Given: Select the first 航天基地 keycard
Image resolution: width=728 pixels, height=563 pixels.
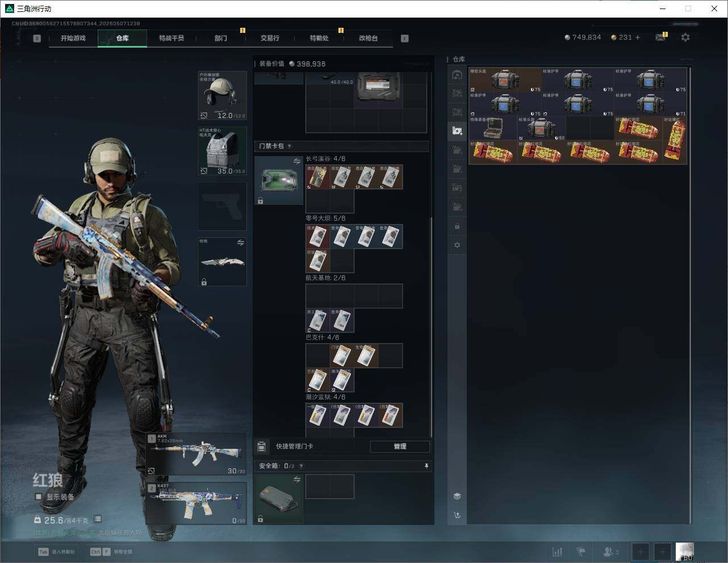Looking at the screenshot, I should click(317, 320).
